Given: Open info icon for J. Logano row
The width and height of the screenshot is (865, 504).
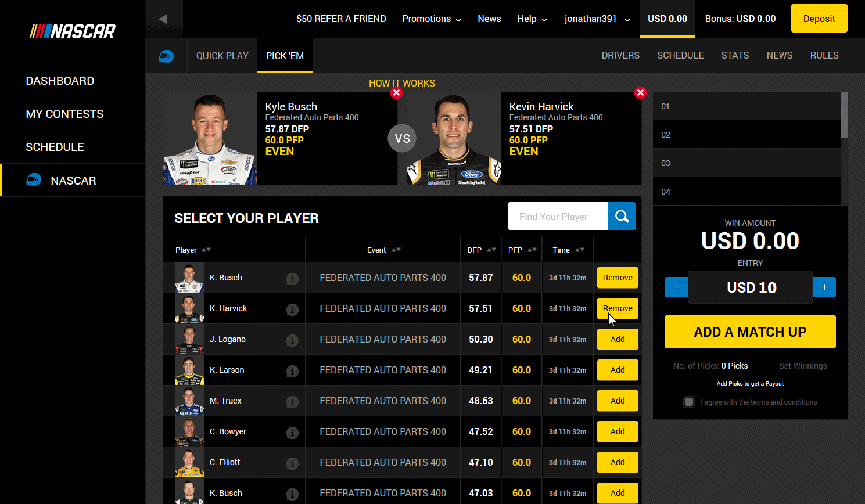Looking at the screenshot, I should pyautogui.click(x=292, y=341).
